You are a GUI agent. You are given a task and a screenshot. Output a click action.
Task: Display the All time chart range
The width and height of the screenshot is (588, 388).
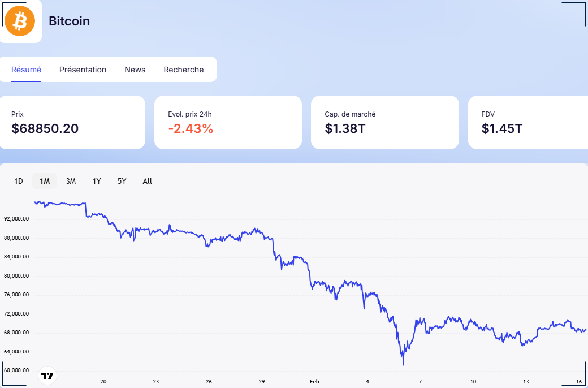pos(147,181)
